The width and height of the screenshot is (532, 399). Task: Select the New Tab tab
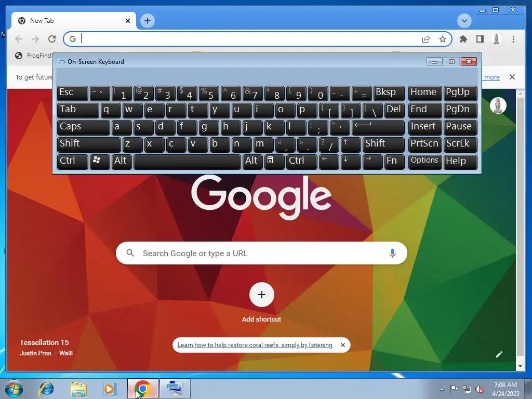(x=74, y=21)
